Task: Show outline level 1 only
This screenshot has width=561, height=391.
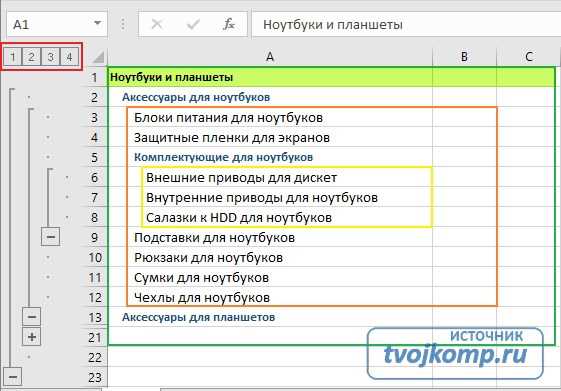Action: 13,57
